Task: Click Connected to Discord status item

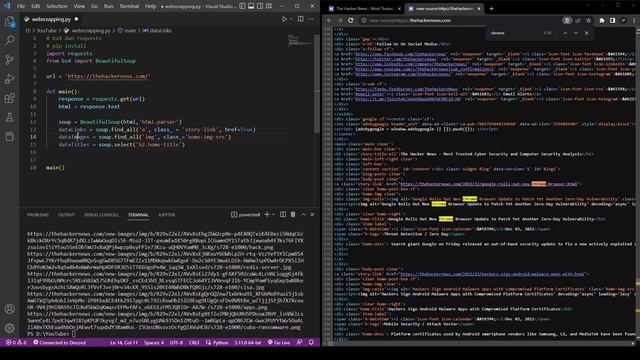Action: click(x=60, y=342)
